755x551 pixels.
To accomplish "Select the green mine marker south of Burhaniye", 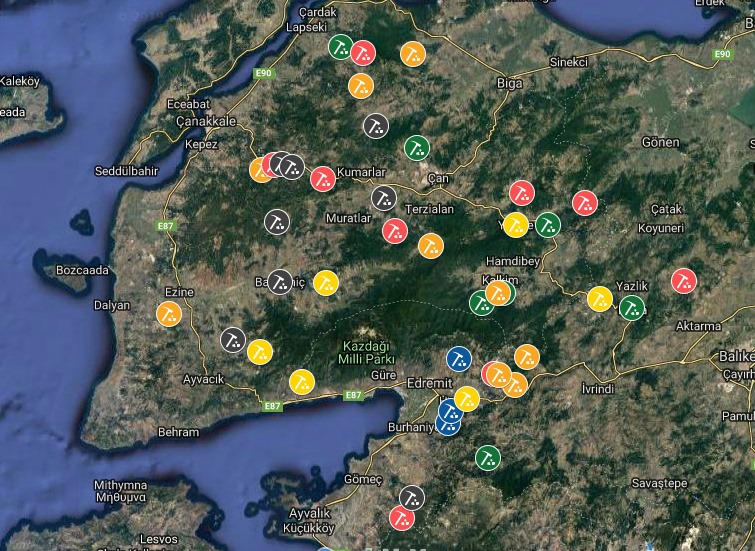I will 488,458.
